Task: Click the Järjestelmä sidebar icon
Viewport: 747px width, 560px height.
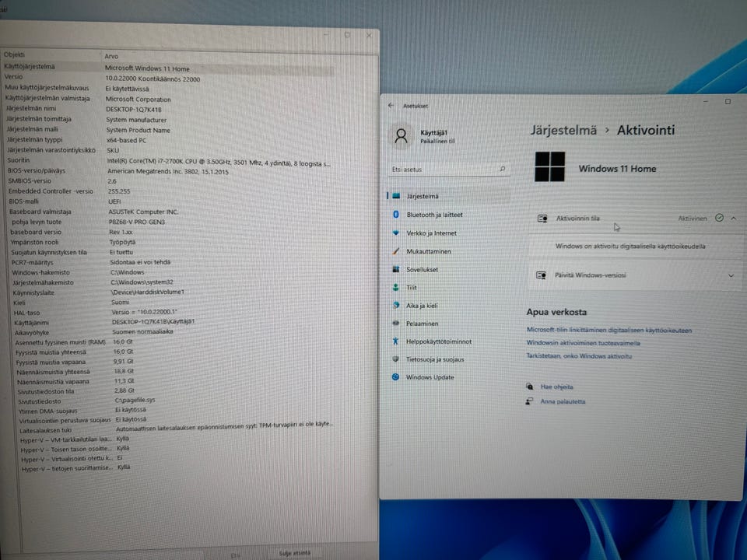Action: click(x=396, y=196)
